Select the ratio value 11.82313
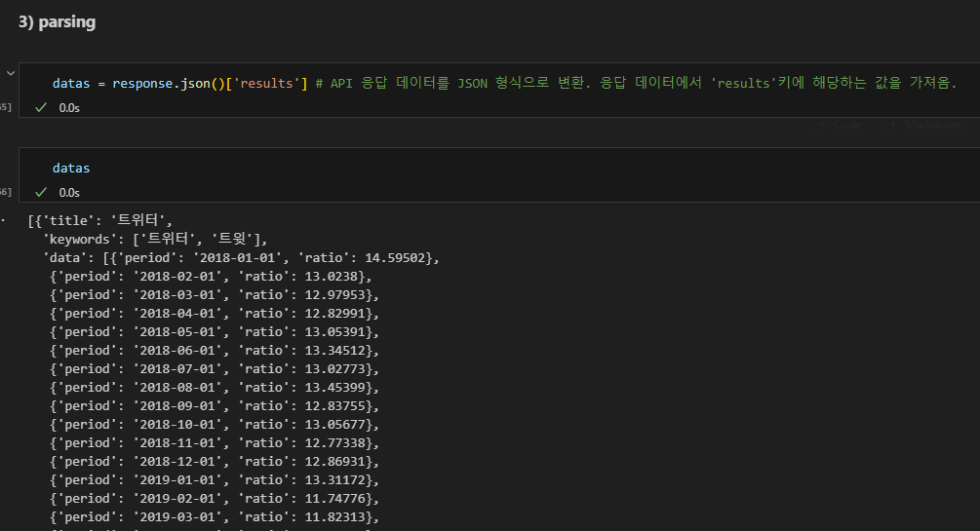Screen dimensions: 980x531 [x=335, y=517]
